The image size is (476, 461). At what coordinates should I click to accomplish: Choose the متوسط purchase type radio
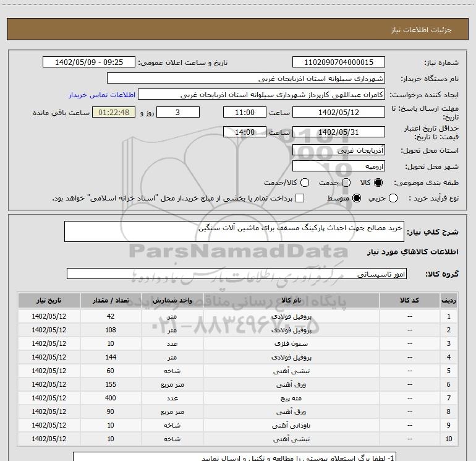click(x=357, y=198)
